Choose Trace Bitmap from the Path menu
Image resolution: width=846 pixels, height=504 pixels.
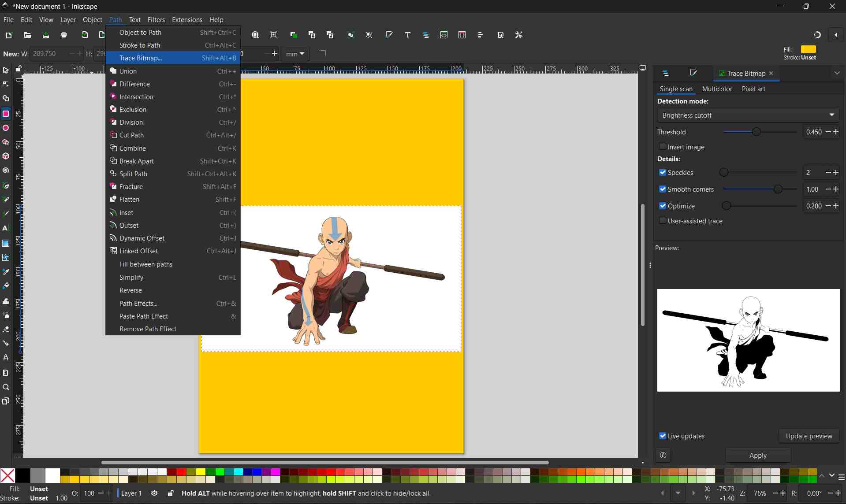(141, 58)
